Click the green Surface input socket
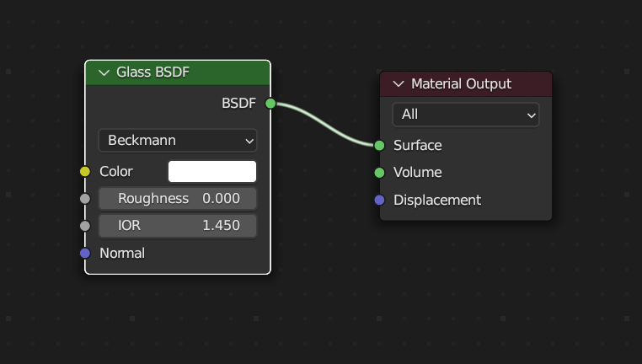The width and height of the screenshot is (642, 364). coord(379,145)
